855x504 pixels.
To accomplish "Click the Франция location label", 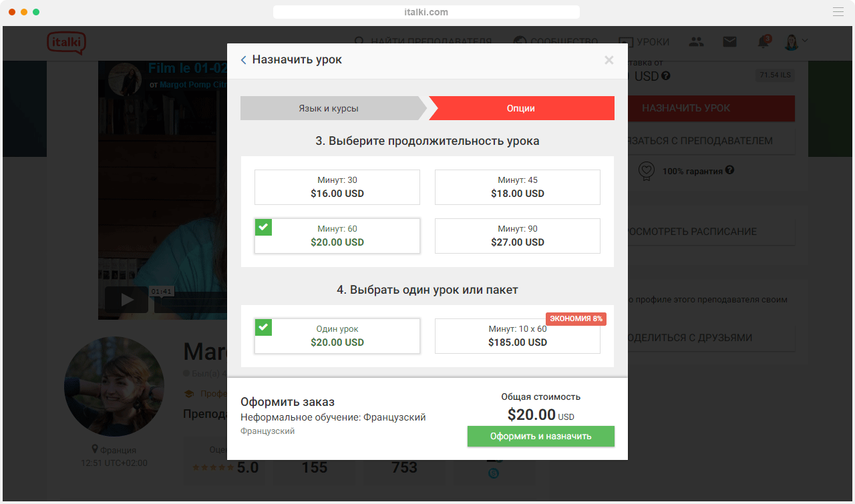I will coord(114,450).
